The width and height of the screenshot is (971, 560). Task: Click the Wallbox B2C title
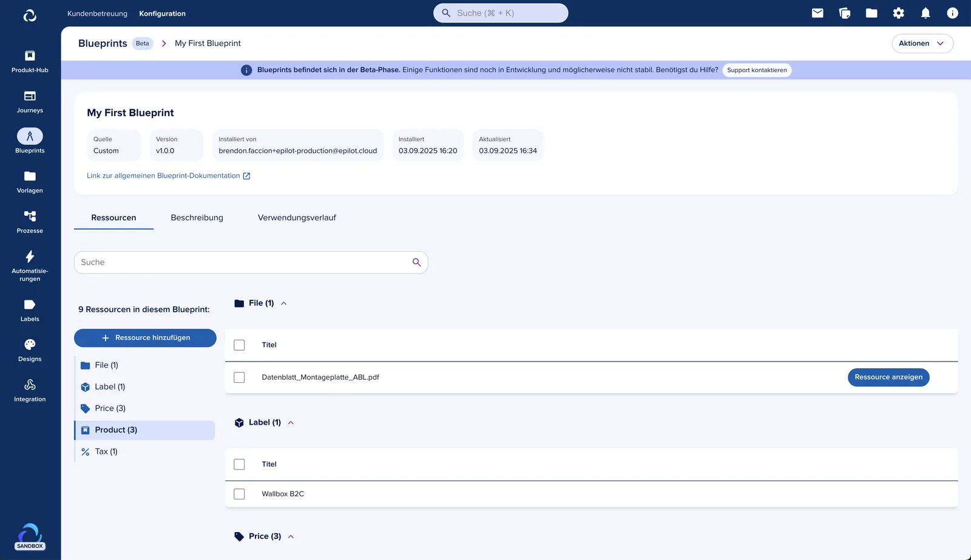tap(283, 494)
